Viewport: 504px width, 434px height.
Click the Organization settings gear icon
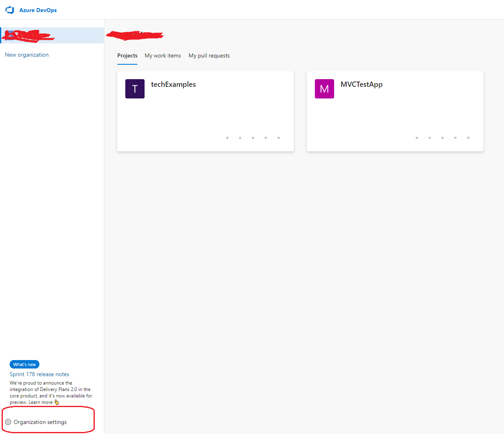click(8, 422)
